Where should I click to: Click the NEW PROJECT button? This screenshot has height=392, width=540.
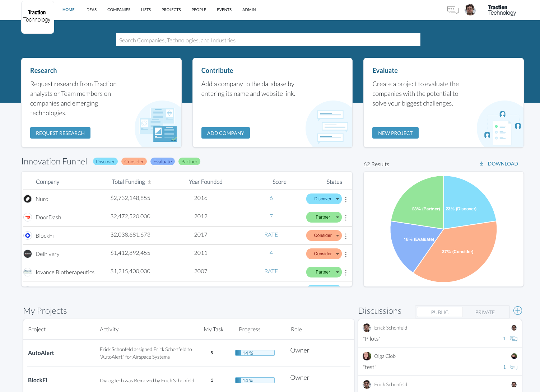(x=395, y=133)
